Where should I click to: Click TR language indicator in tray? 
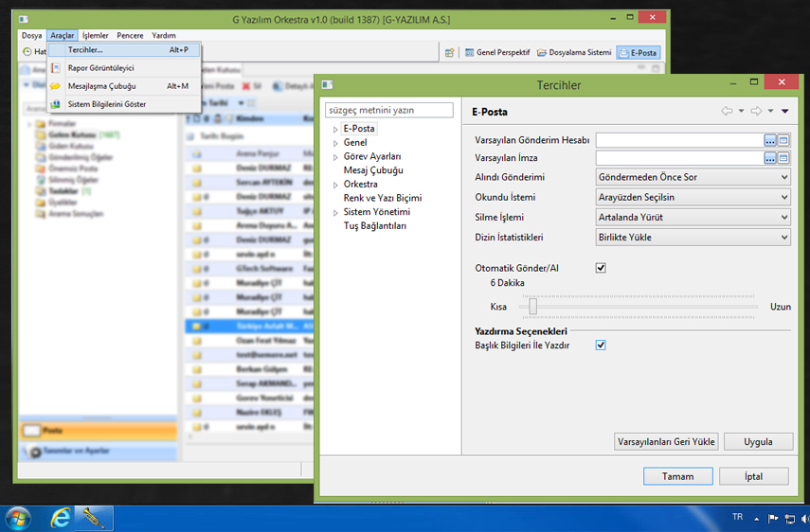738,517
